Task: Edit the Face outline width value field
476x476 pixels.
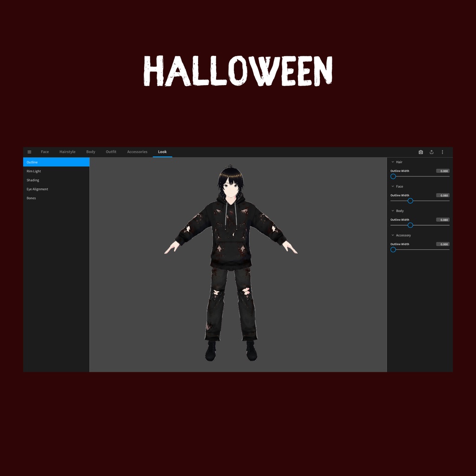Action: (443, 195)
